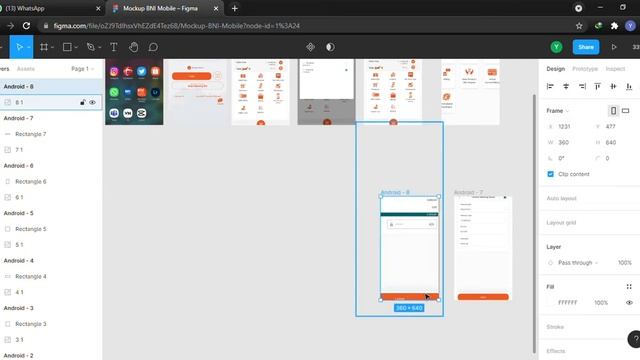This screenshot has width=640, height=360.
Task: Open the user avatar Y in Figma
Action: pos(556,47)
